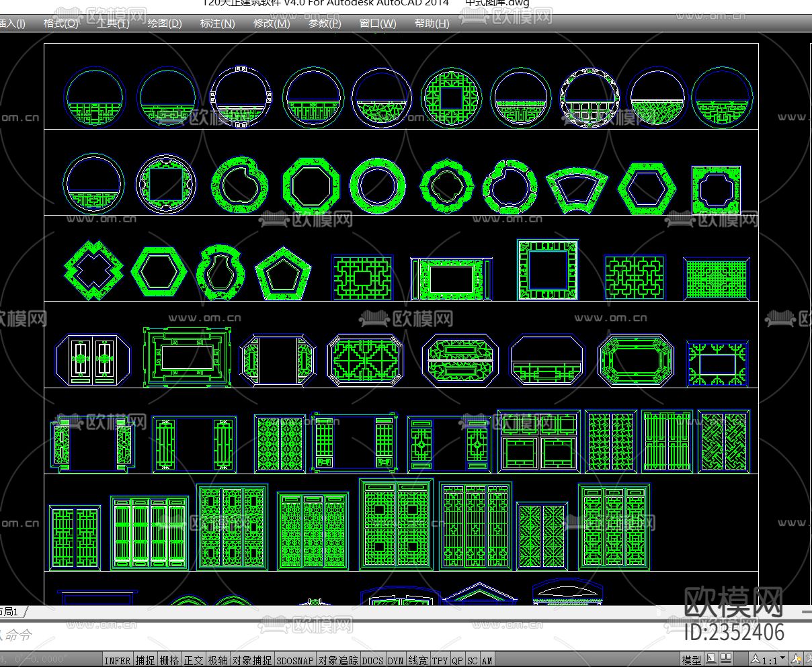Image resolution: width=812 pixels, height=667 pixels.
Task: Open the 参数(P) menu
Action: pos(325,24)
